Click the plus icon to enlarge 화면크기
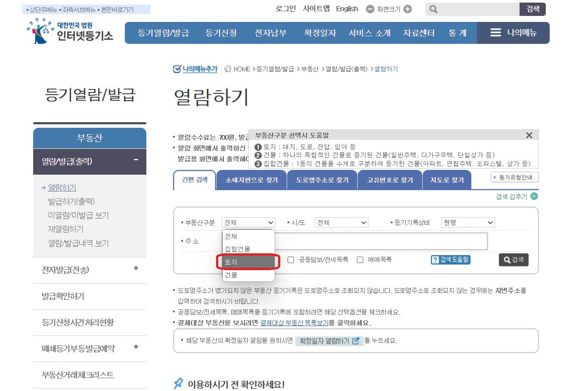588x391 pixels. point(407,9)
